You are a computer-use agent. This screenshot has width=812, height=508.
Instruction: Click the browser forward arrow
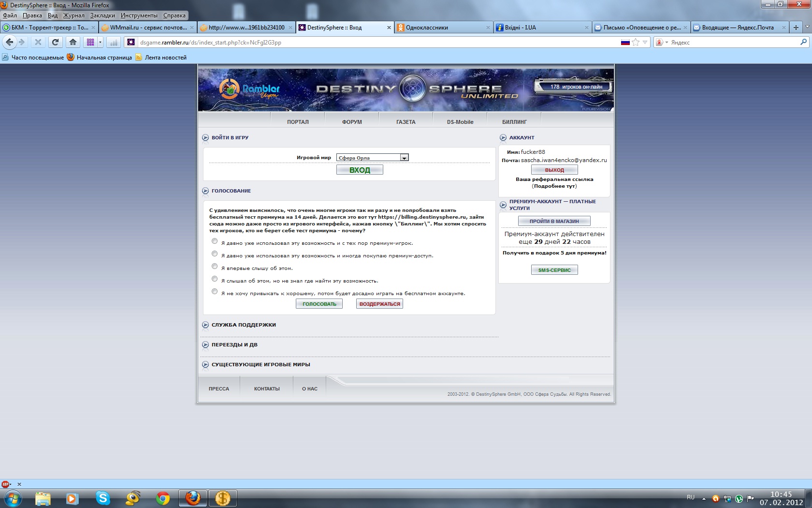coord(21,42)
